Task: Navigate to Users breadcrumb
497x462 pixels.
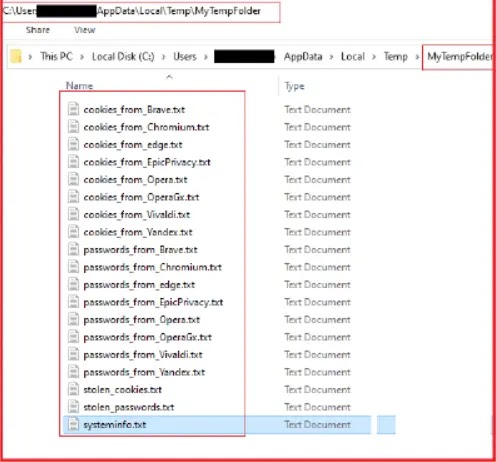Action: 185,57
